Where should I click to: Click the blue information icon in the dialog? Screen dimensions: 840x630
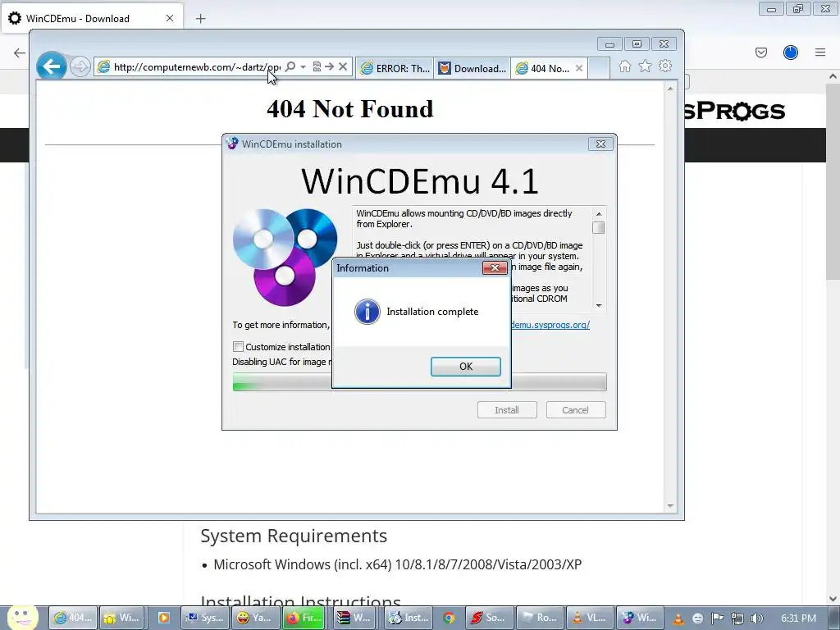[x=367, y=312]
